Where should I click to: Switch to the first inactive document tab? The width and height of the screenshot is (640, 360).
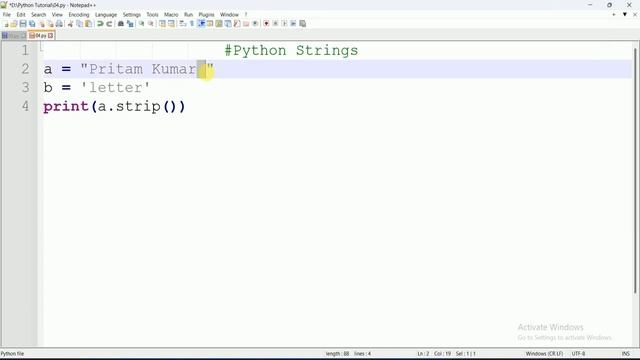pos(13,36)
